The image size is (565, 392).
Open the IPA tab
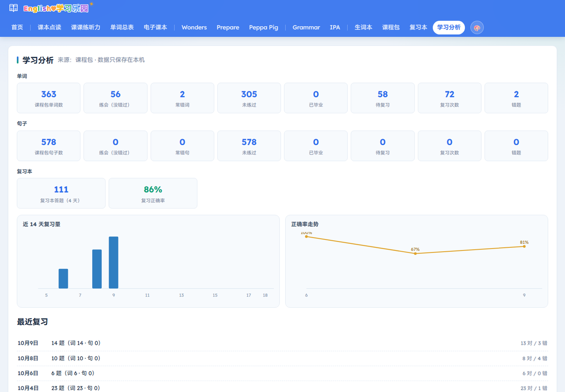pyautogui.click(x=335, y=27)
